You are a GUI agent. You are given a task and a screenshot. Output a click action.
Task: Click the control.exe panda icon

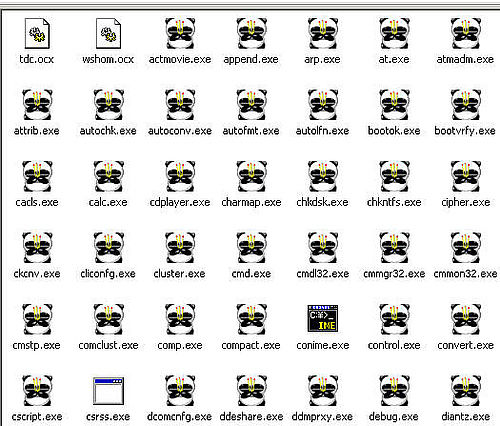[394, 319]
